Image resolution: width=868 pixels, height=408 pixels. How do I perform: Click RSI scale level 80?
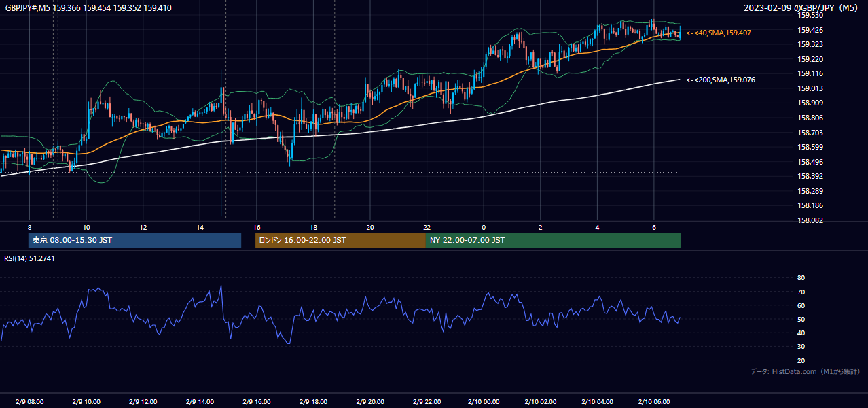[x=801, y=278]
